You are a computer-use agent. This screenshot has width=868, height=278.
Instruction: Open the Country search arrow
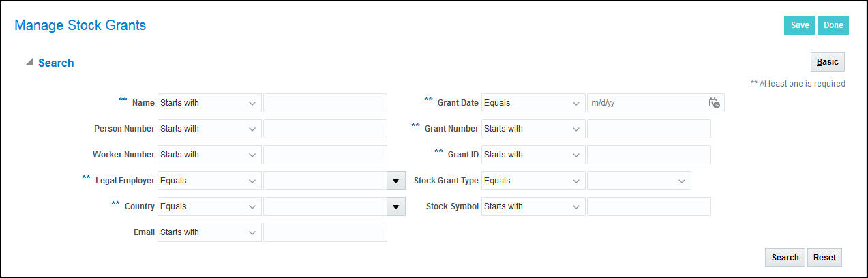pos(396,206)
